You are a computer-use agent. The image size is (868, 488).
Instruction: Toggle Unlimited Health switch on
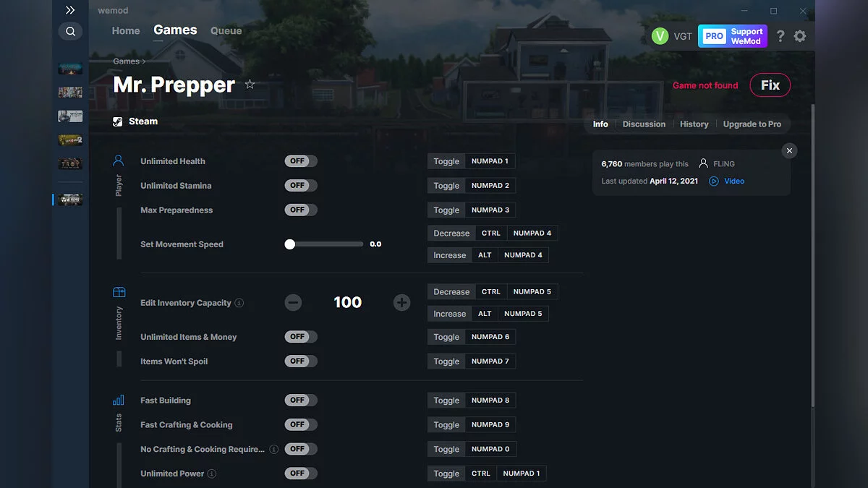point(300,161)
